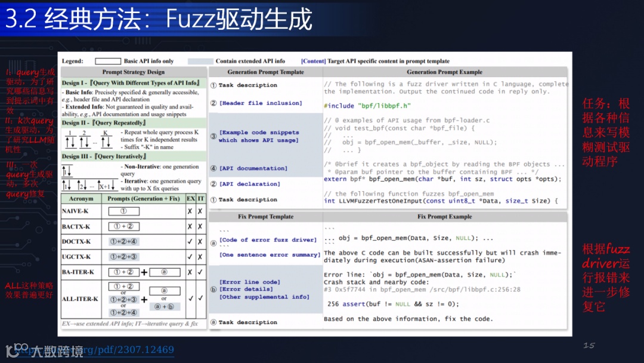Click the "256 assert(buf != NULL && sz != 0);" line

coord(393,304)
